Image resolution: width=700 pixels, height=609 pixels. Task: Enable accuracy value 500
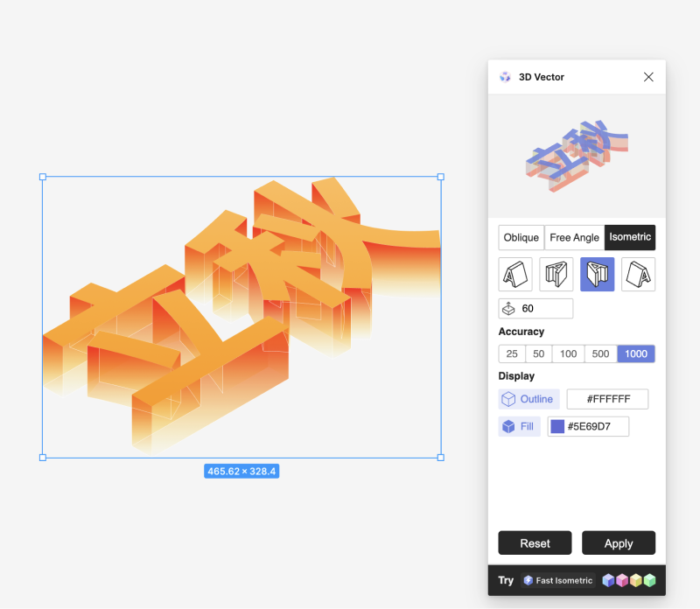[600, 353]
